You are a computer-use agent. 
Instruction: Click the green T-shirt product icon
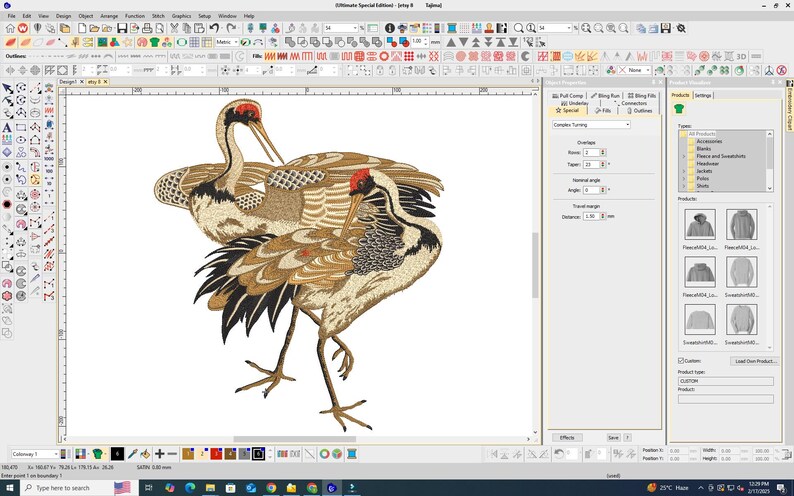click(x=679, y=108)
